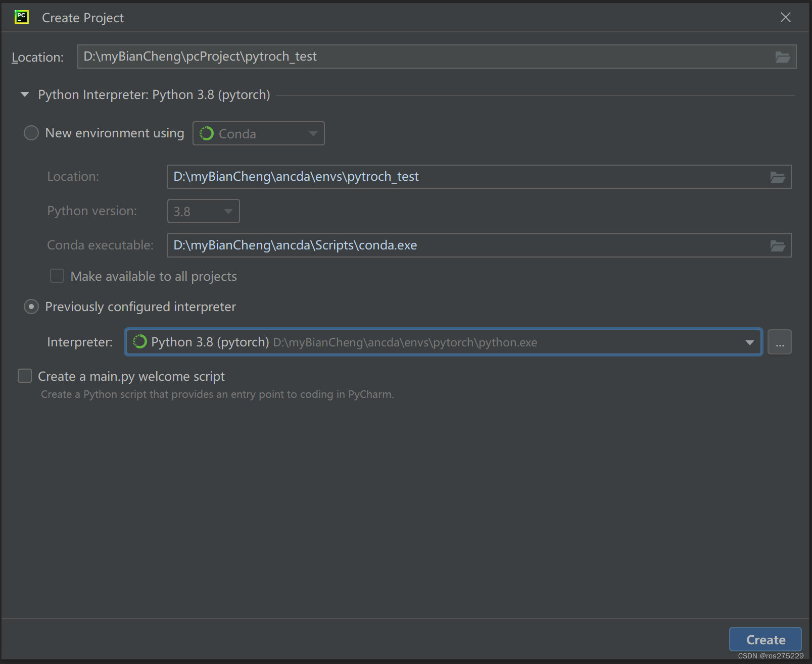Open additional interpreter options via ellipsis button
Viewport: 812px width, 664px height.
(x=780, y=342)
